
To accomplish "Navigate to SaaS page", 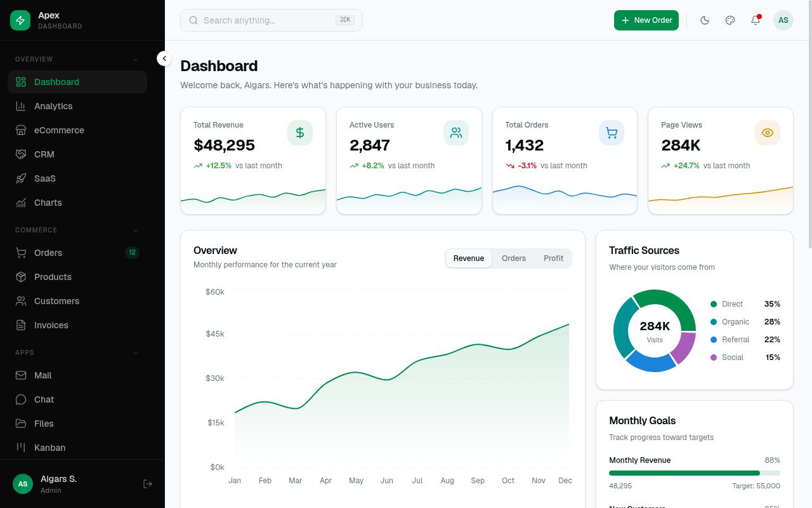I will 77,178.
